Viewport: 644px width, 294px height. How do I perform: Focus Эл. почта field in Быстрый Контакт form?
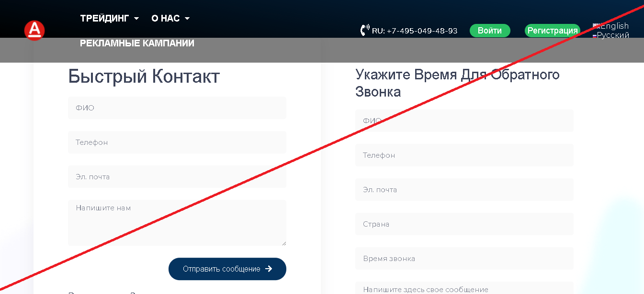tap(177, 177)
